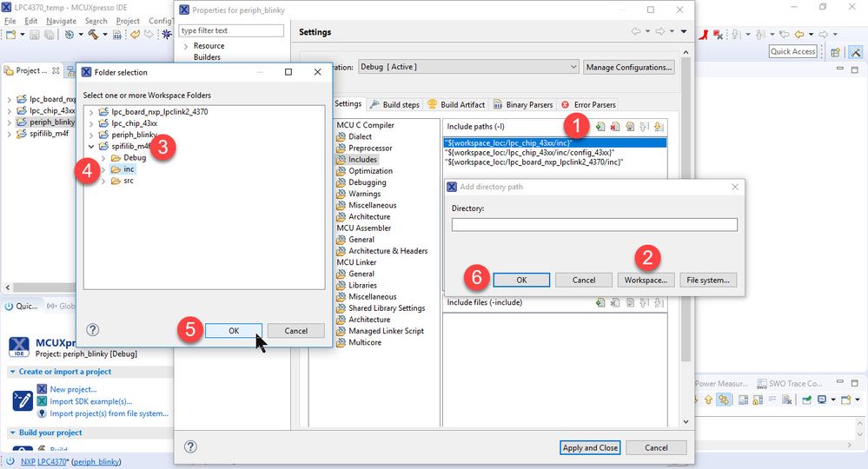Click the Move Down icon for include paths
Image resolution: width=868 pixels, height=469 pixels.
coord(659,127)
